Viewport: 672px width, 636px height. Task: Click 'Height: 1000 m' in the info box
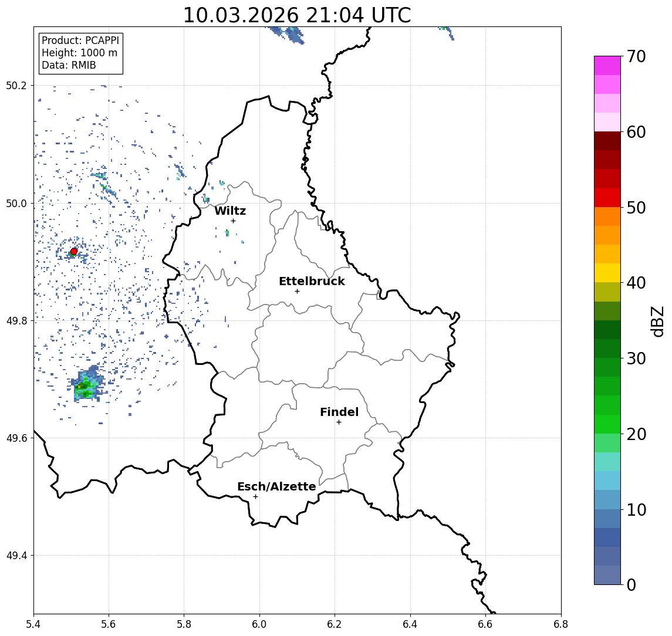tap(79, 53)
